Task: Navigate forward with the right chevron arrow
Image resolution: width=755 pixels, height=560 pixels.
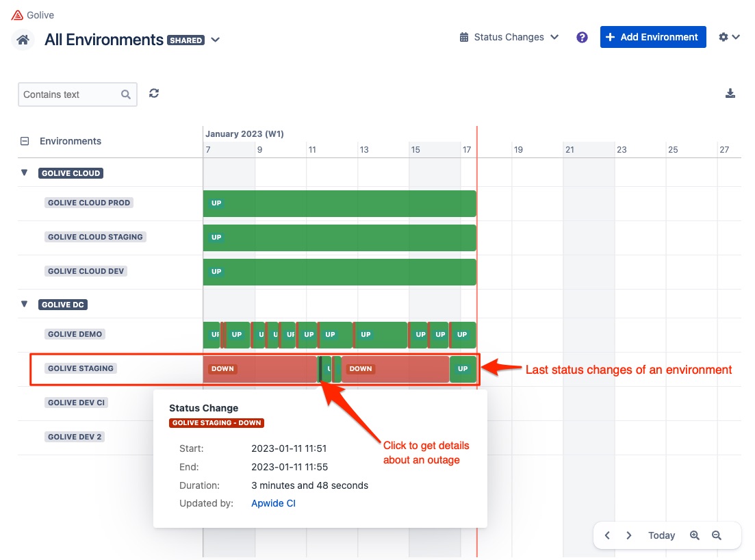Action: point(628,535)
